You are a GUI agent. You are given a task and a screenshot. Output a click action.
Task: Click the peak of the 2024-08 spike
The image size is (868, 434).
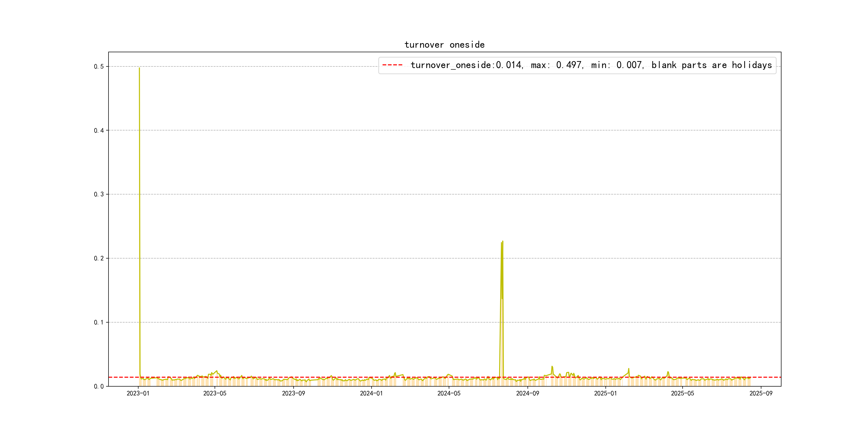tap(502, 241)
